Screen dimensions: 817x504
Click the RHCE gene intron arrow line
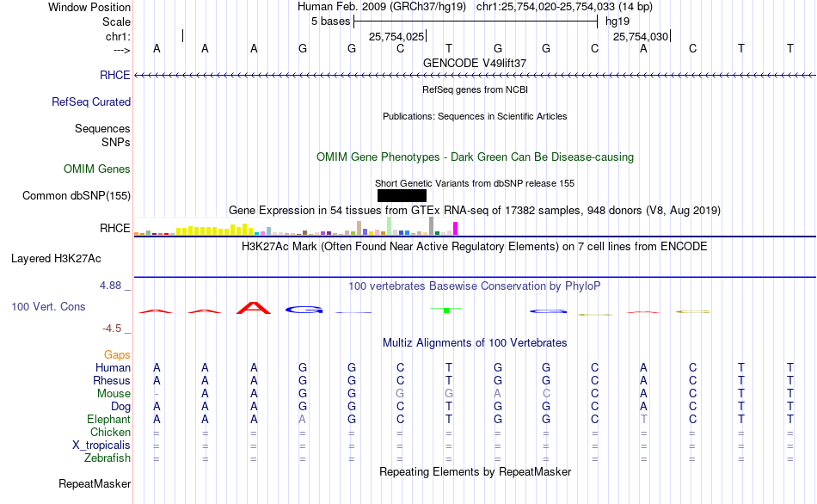click(x=475, y=76)
